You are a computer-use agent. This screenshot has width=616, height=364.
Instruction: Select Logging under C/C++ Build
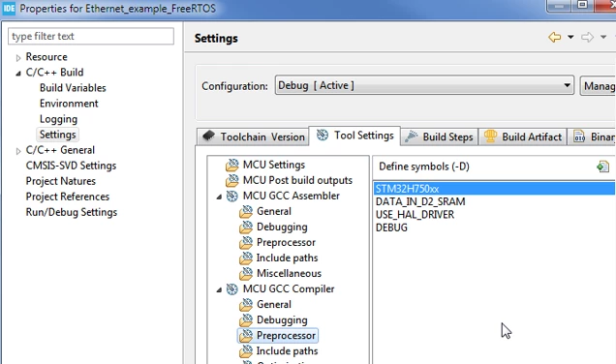point(58,119)
